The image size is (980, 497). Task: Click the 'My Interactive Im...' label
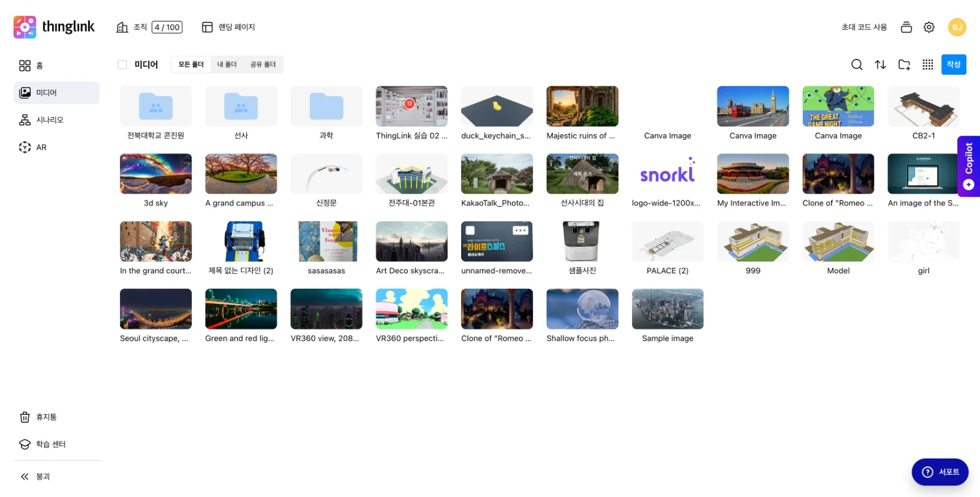point(752,203)
